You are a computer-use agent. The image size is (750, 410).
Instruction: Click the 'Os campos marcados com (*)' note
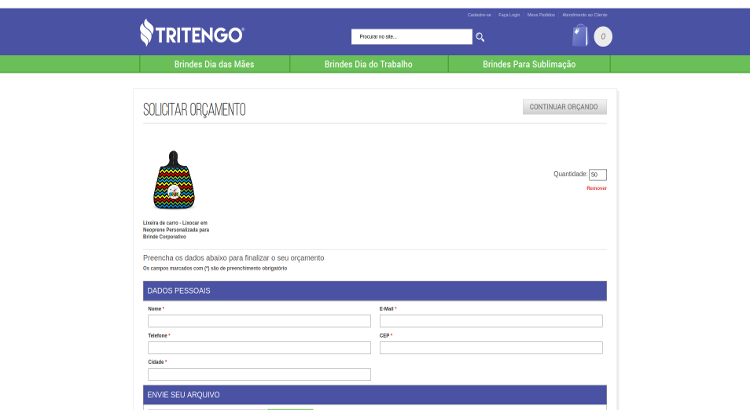215,268
